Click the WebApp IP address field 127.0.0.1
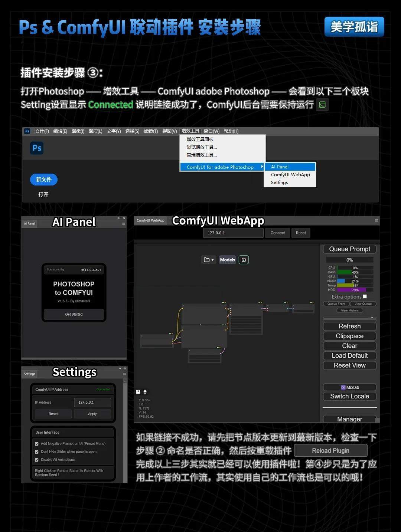The image size is (401, 532). pyautogui.click(x=233, y=233)
